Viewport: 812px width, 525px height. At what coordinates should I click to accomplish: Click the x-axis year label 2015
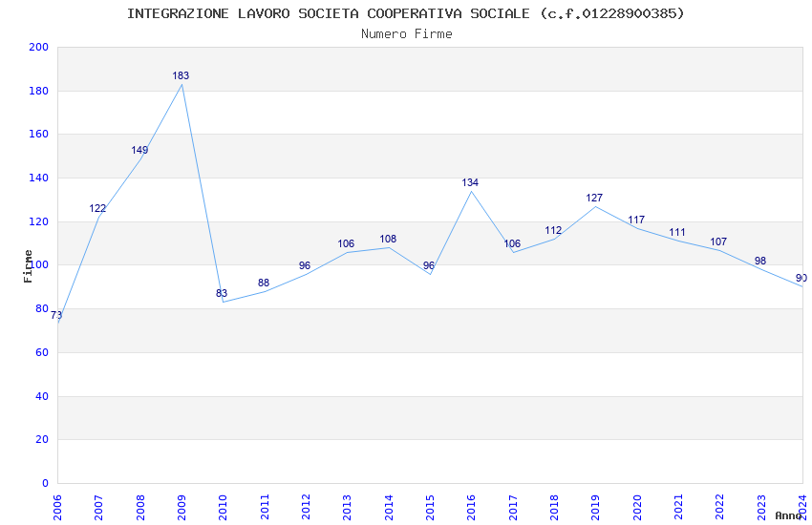point(430,508)
